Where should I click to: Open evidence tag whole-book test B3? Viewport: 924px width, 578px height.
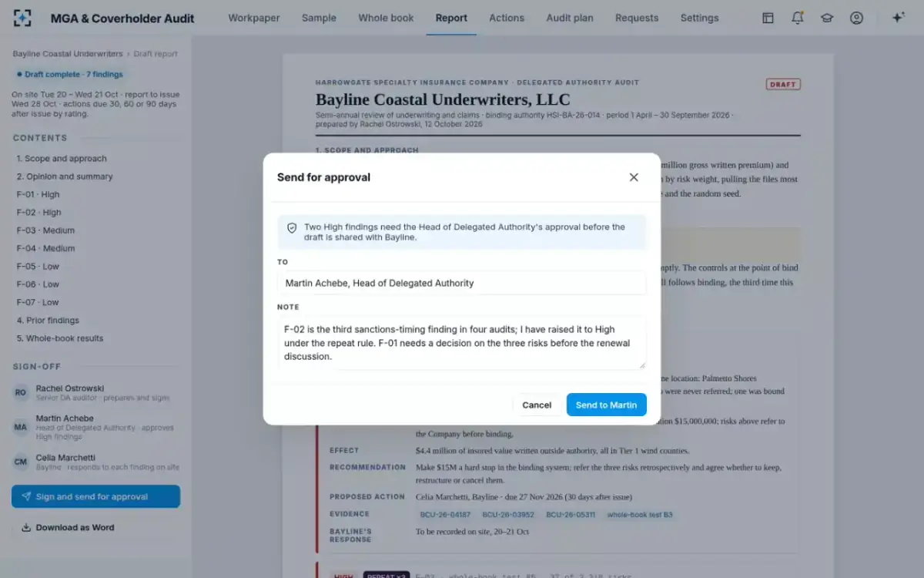tap(640, 514)
